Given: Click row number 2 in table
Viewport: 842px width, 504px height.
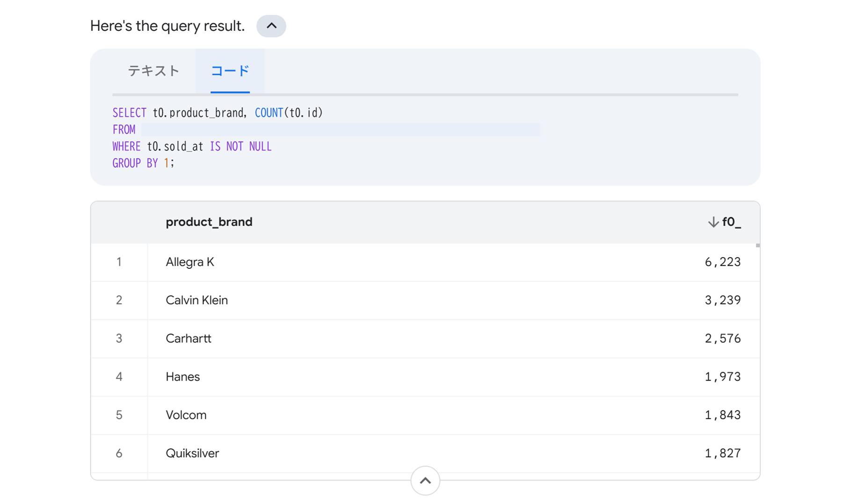Looking at the screenshot, I should tap(119, 300).
